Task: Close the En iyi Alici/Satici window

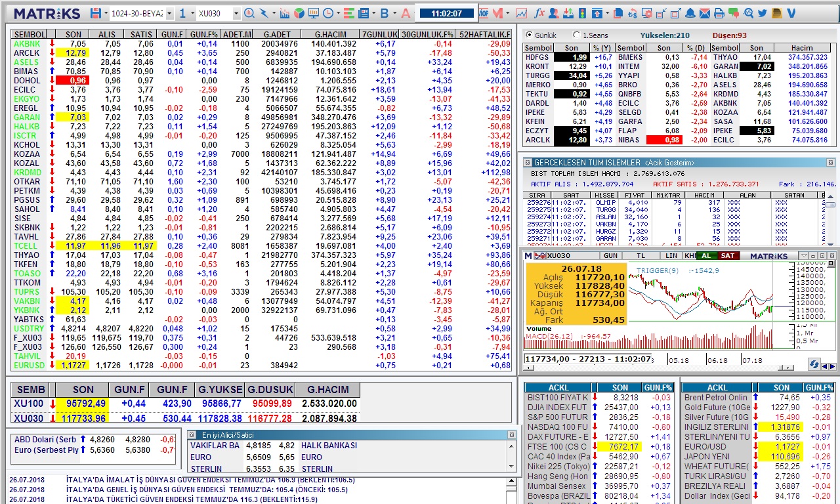Action: pyautogui.click(x=511, y=434)
